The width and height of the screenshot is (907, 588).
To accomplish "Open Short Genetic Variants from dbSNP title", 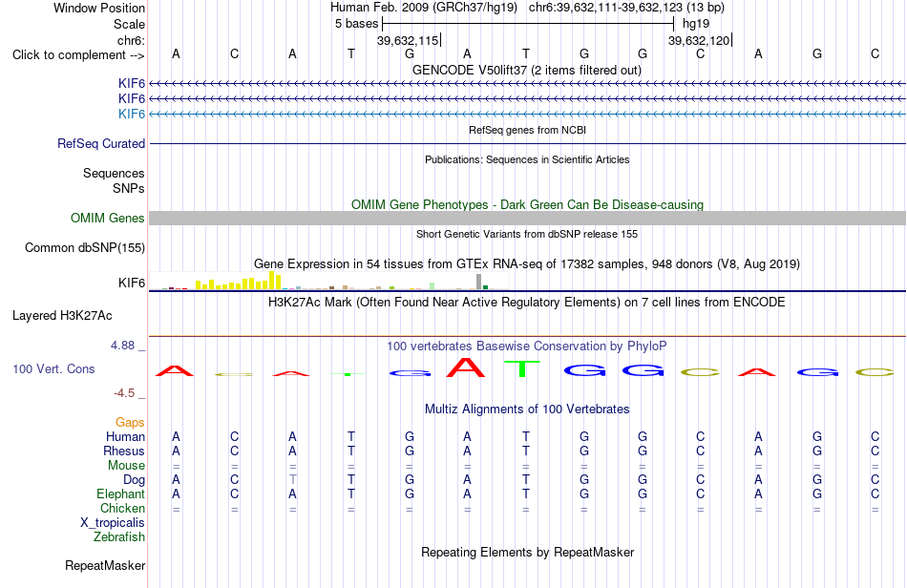I will [x=527, y=234].
